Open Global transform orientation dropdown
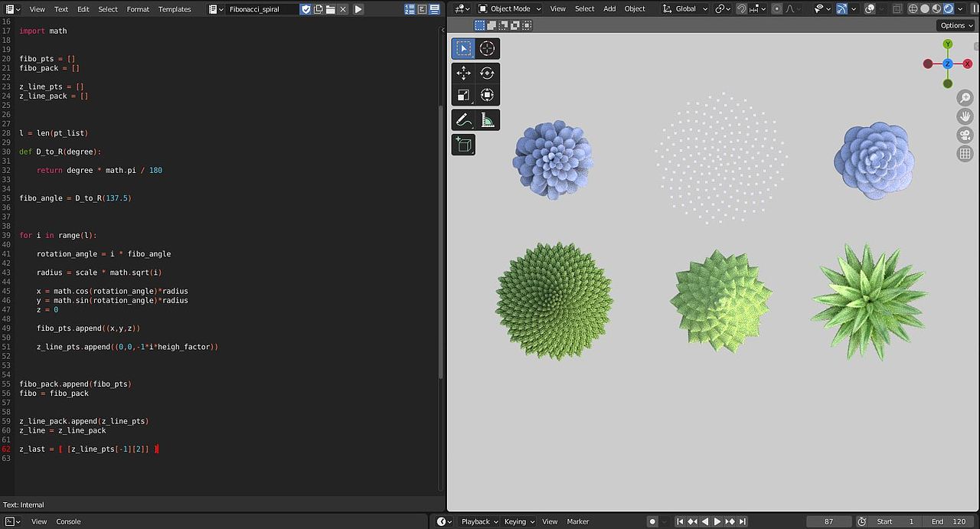Screen dimensions: 980x529 (684, 8)
